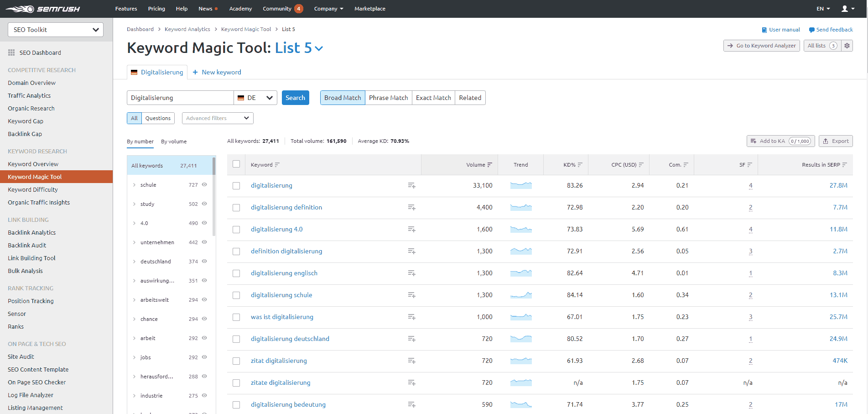Select the Phrase Match tab
The image size is (868, 414).
point(389,98)
